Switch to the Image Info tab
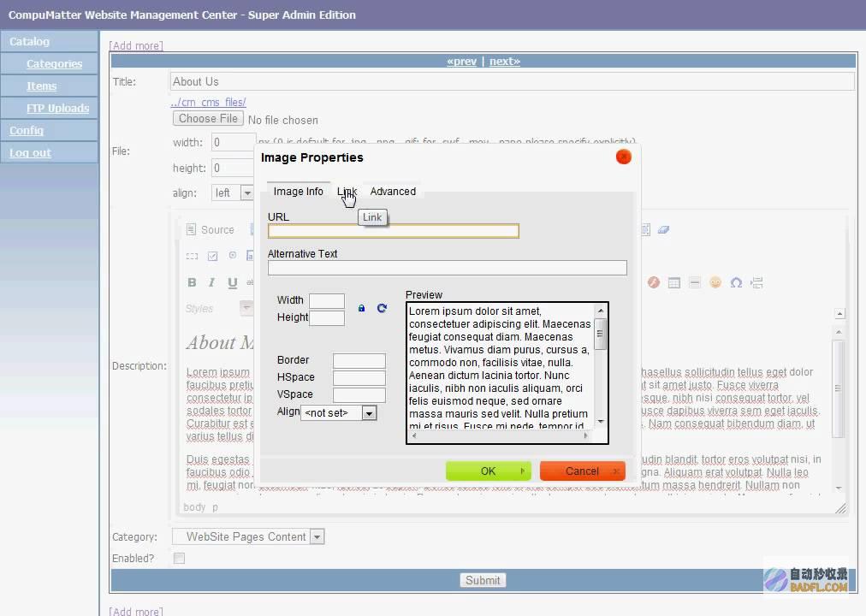The image size is (866, 616). pos(299,191)
